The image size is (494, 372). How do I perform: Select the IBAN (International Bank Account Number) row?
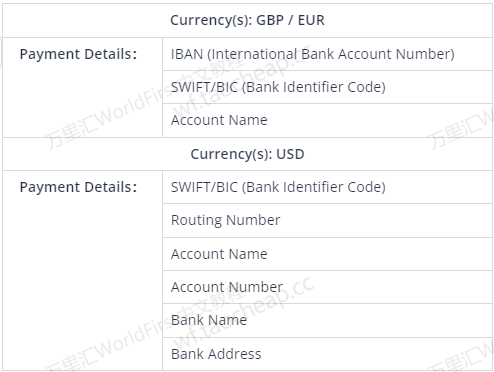(x=327, y=54)
